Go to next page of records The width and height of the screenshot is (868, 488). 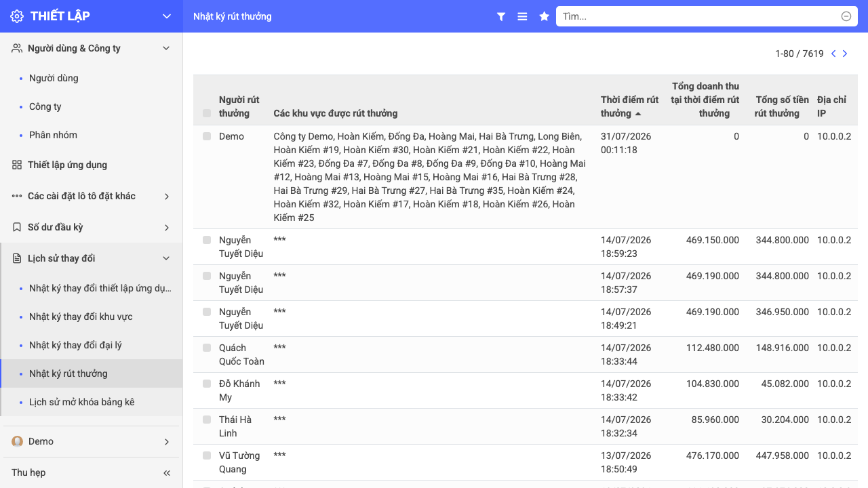[845, 54]
